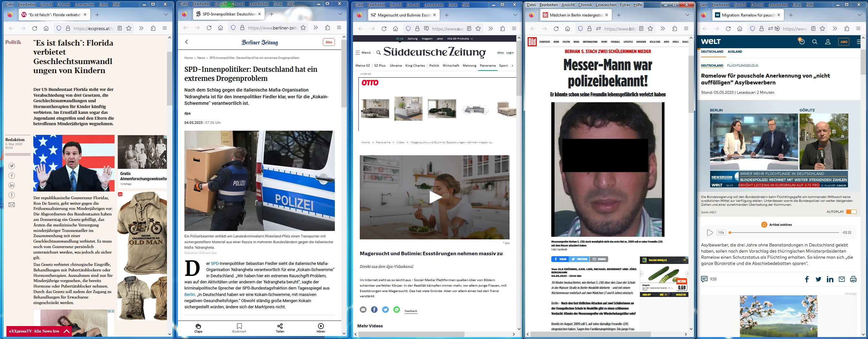Share SZ article via Facebook icon
Image resolution: width=868 pixels, height=339 pixels.
click(374, 310)
